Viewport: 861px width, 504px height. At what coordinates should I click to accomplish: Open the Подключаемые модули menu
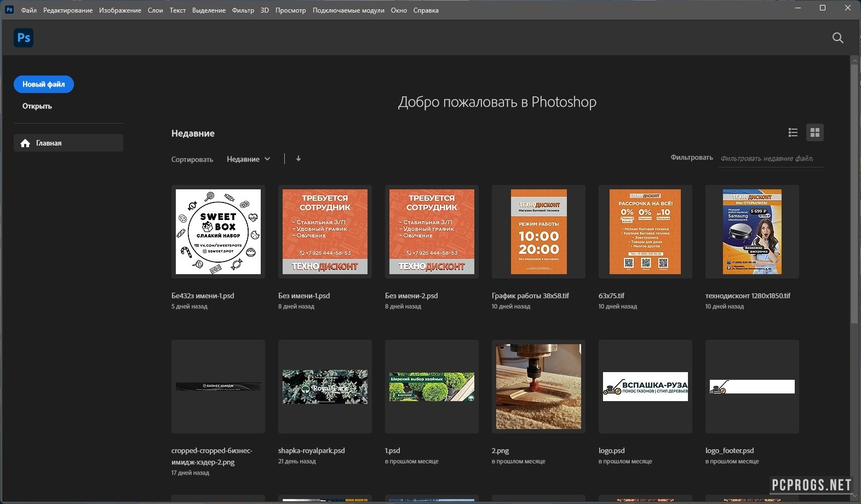tap(348, 10)
